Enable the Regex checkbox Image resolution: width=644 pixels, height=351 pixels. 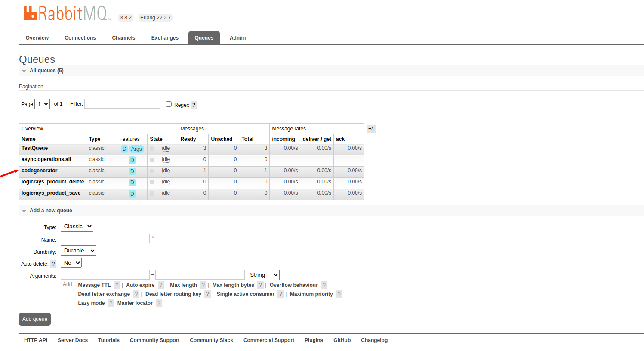pos(169,104)
